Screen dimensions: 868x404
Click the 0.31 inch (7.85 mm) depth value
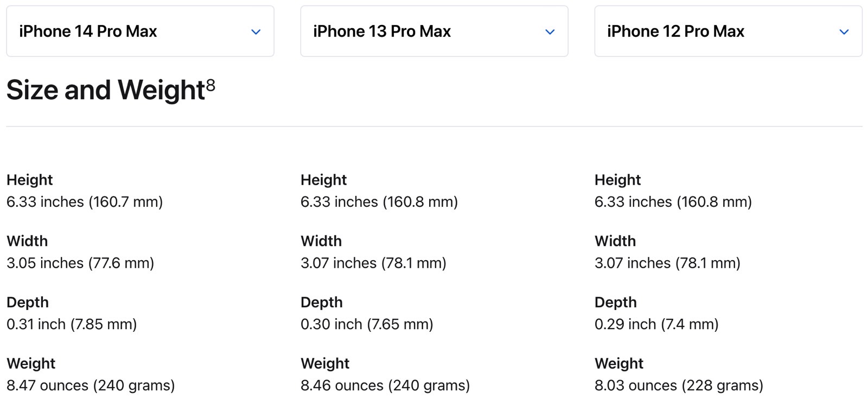72,324
